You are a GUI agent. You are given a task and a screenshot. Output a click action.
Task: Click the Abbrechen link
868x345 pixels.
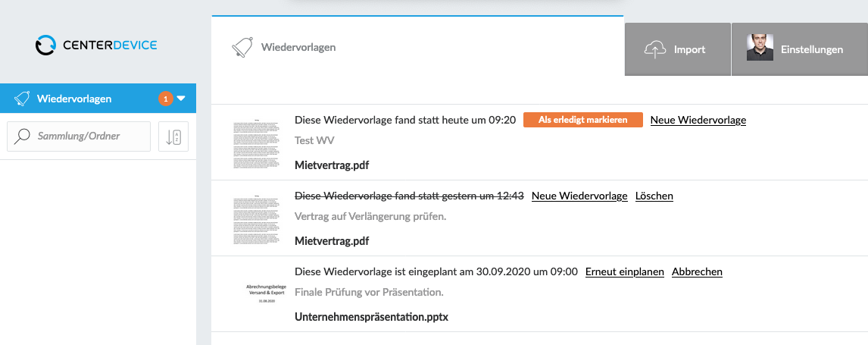[697, 271]
